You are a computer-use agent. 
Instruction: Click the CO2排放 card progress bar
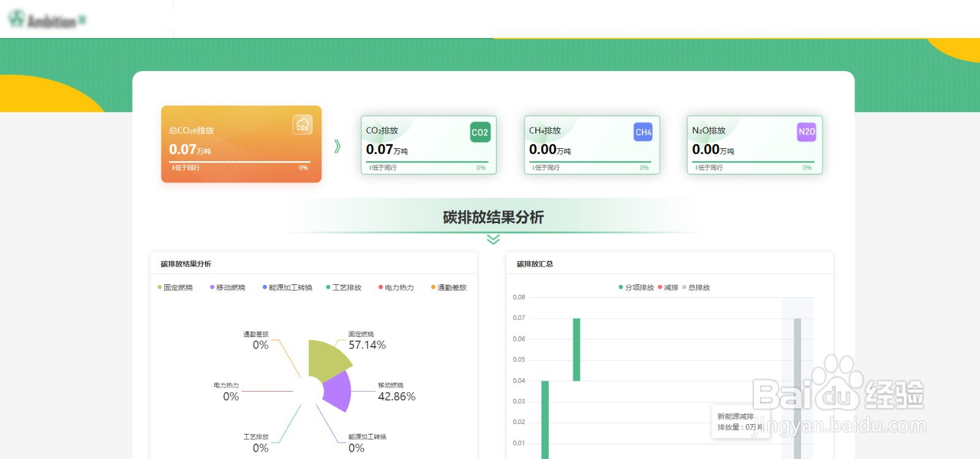(428, 162)
